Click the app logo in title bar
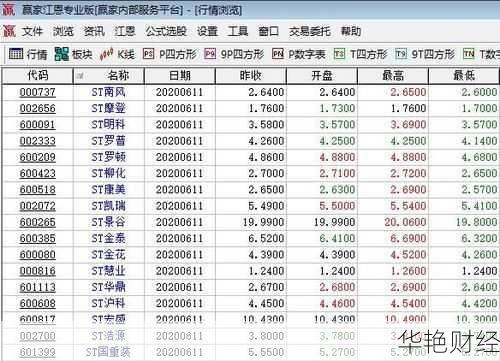The width and height of the screenshot is (500, 361). (x=8, y=9)
